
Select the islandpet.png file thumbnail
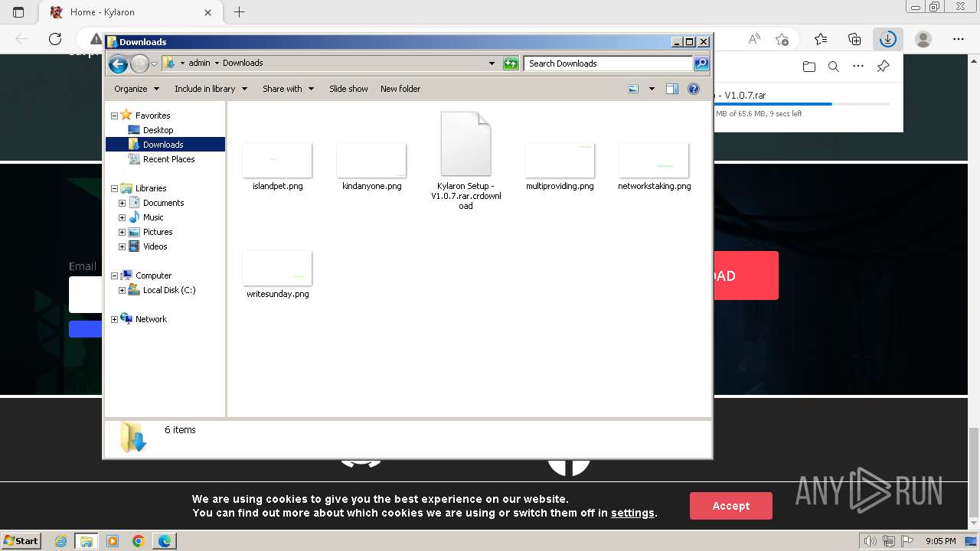pos(277,161)
